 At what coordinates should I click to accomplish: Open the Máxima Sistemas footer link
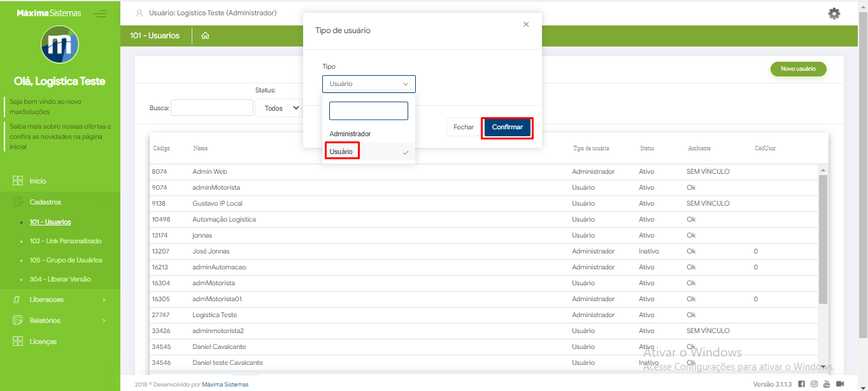tap(225, 385)
